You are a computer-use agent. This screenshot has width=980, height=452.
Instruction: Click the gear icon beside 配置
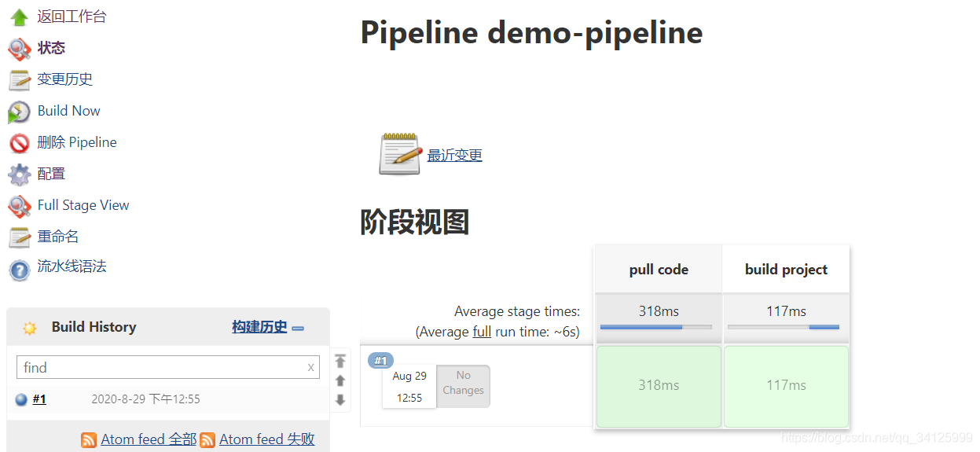point(19,175)
